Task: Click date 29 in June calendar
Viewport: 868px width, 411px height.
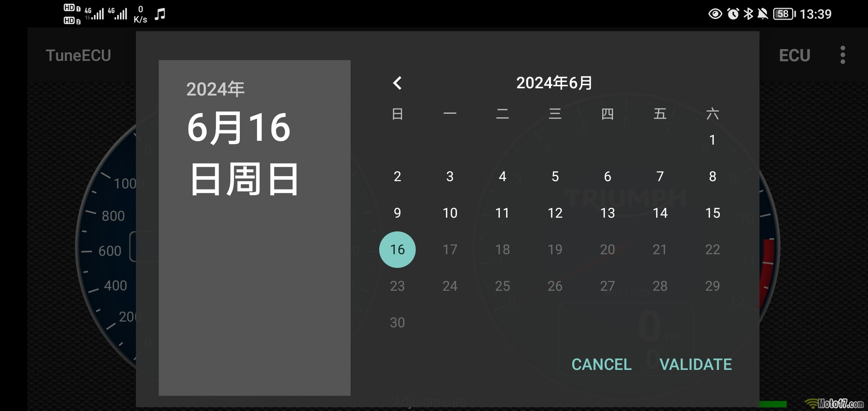Action: tap(712, 286)
